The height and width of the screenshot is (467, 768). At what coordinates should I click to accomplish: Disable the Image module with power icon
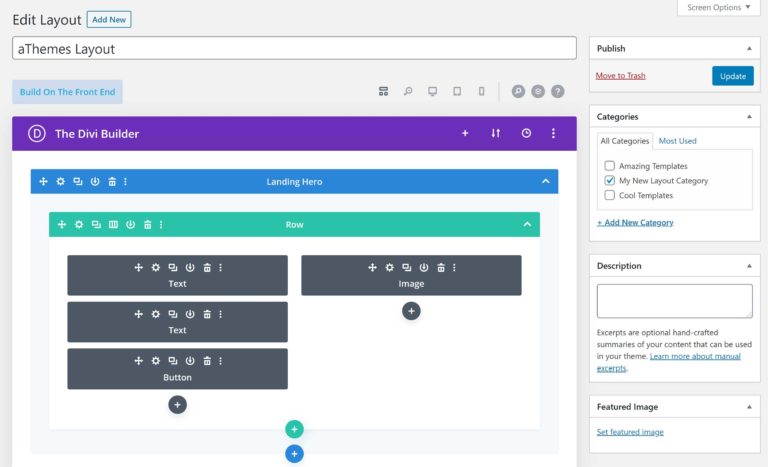tap(424, 268)
